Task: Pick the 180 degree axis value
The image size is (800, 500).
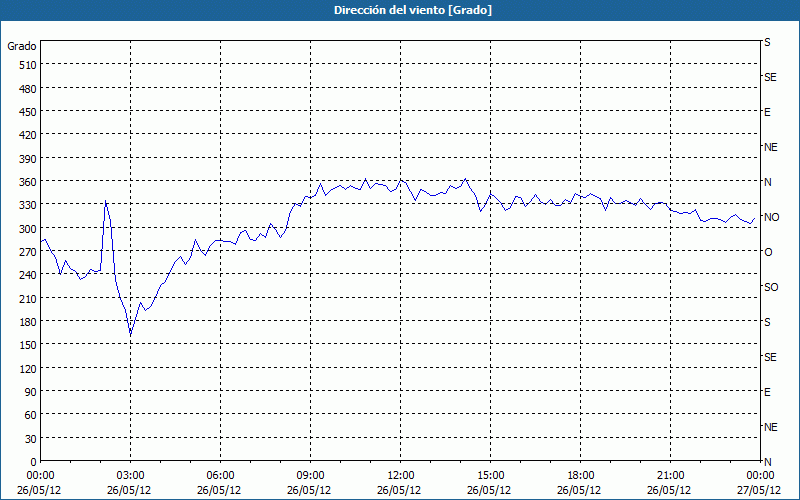Action: coord(29,322)
